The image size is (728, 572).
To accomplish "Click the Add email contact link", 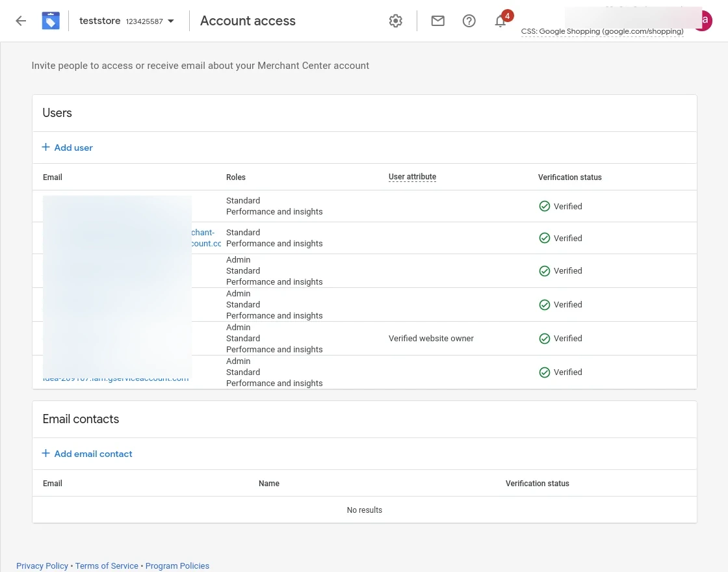I will coord(93,454).
